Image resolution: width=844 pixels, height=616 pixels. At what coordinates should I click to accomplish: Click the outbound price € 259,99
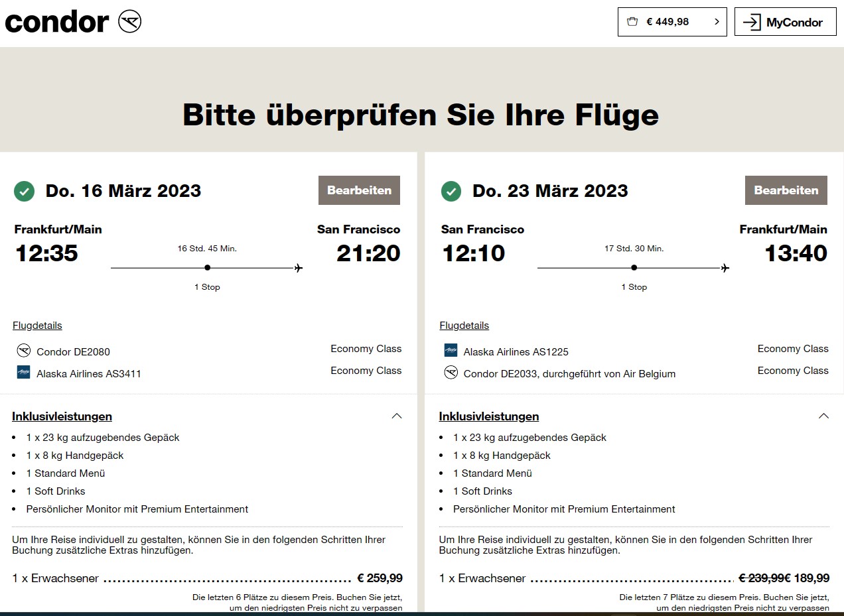click(x=380, y=578)
